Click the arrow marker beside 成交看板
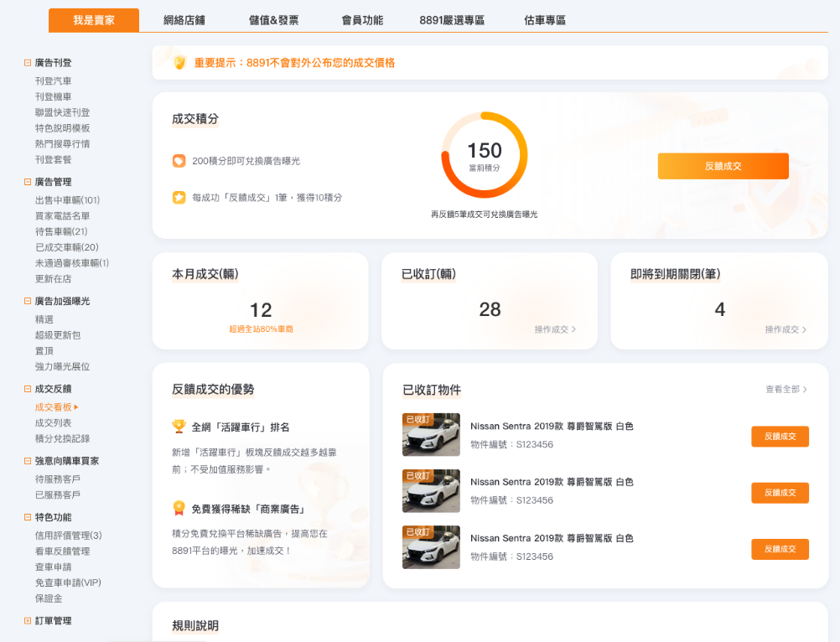The width and height of the screenshot is (840, 642). click(76, 407)
